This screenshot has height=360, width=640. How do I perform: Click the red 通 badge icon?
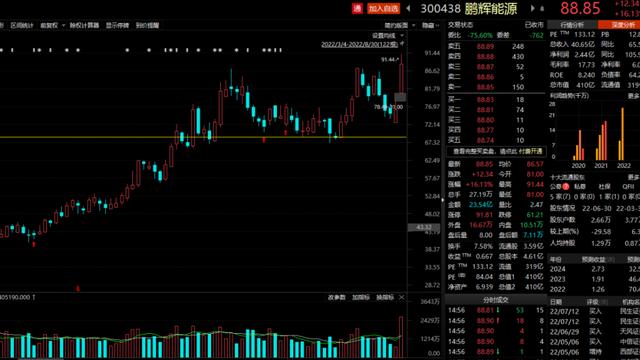tap(357, 8)
